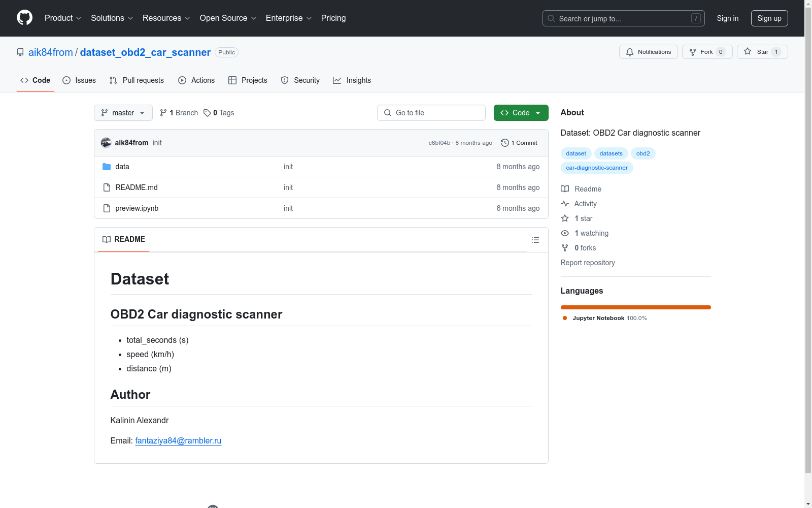This screenshot has width=812, height=508.
Task: Click the Search or jump to field
Action: tap(624, 18)
